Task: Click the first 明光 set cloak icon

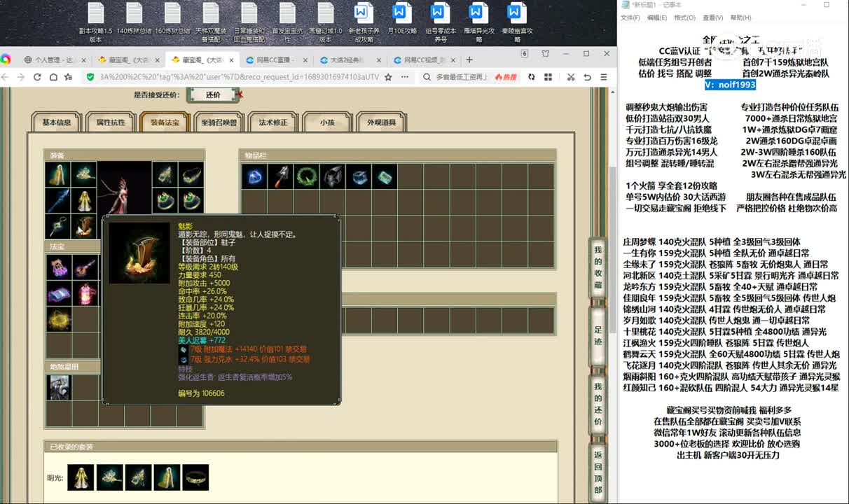Action: (81, 477)
